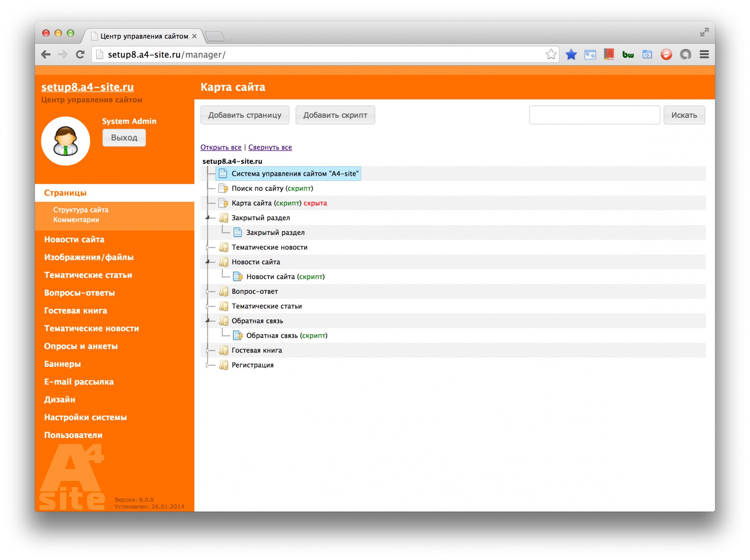Open the Chrome hamburger menu
Image resolution: width=750 pixels, height=560 pixels.
tap(704, 54)
